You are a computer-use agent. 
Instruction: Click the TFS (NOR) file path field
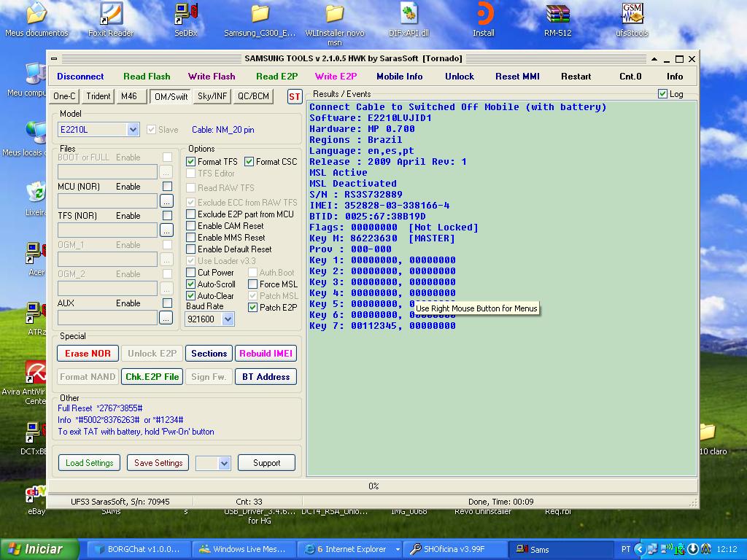pos(108,230)
